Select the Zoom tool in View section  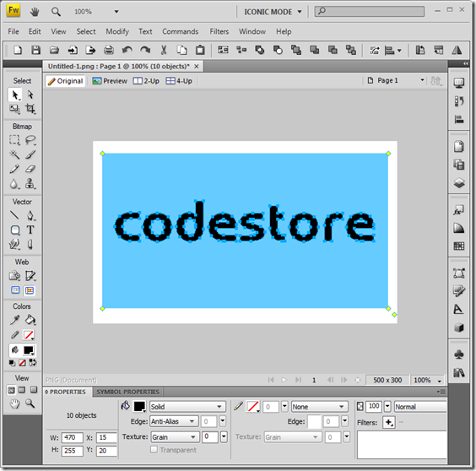pos(30,403)
